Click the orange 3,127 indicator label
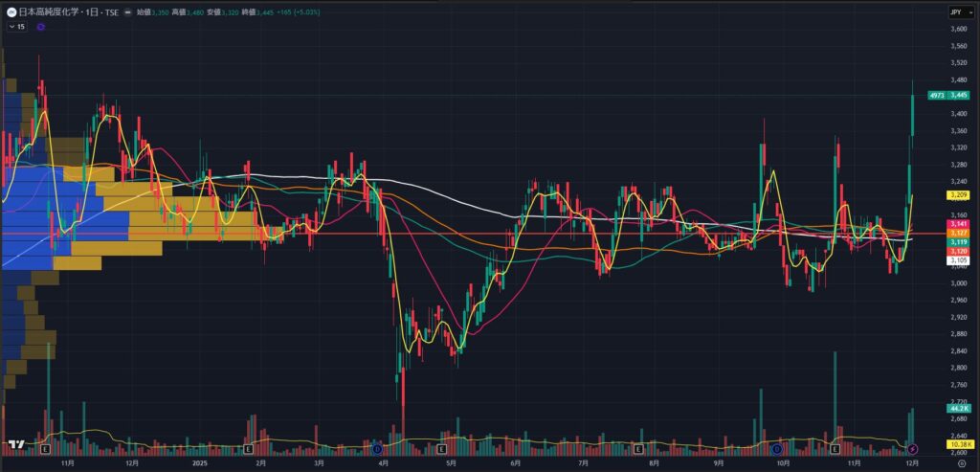 pyautogui.click(x=958, y=234)
